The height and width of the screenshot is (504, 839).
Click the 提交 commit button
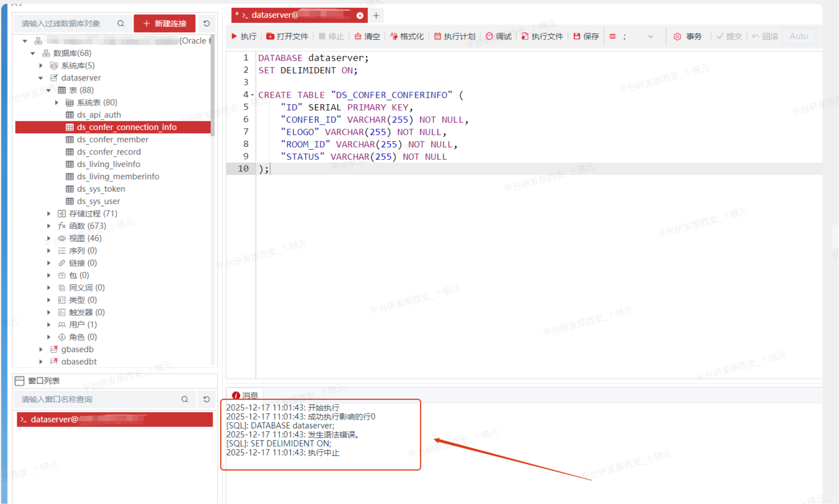click(729, 36)
